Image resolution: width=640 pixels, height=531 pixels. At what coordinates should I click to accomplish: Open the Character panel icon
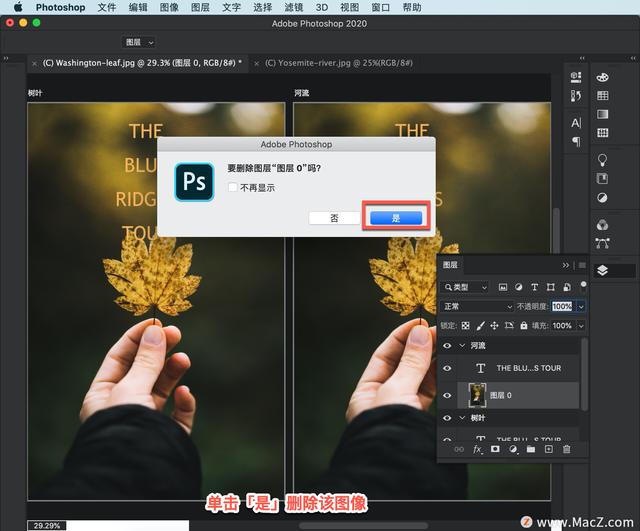click(x=576, y=122)
